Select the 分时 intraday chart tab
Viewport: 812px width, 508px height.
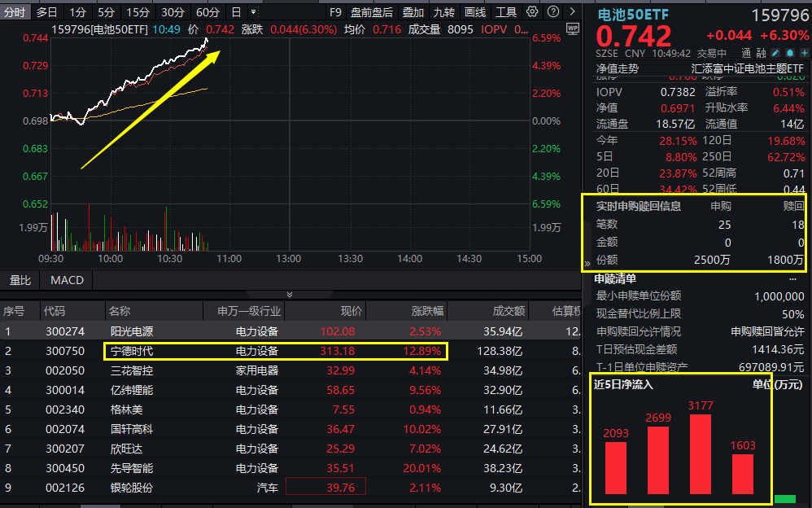15,11
